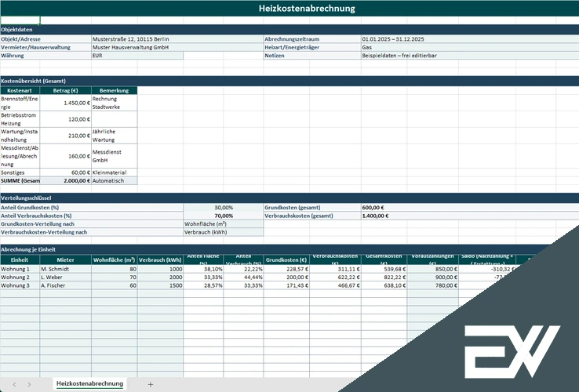
Task: Select the note Beispieldaten – frei editierbar
Action: coord(470,56)
